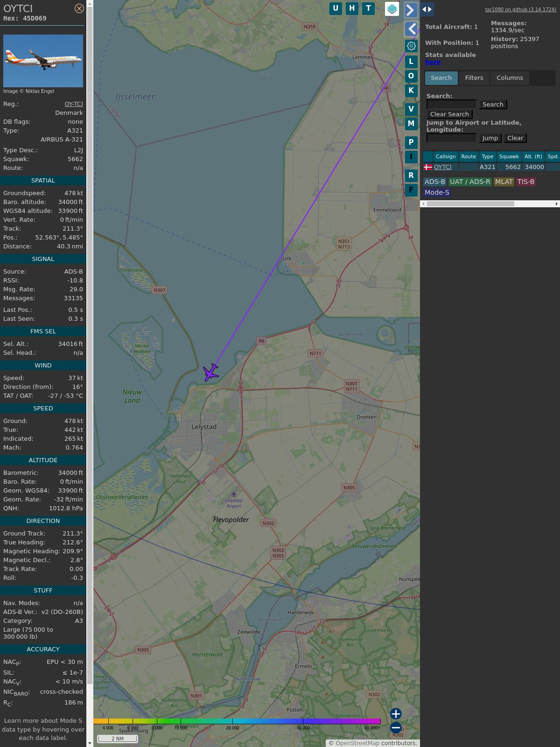Screen dimensions: 560x747
Task: Click the Lelystad Airport symbol on map
Action: pyautogui.click(x=234, y=494)
